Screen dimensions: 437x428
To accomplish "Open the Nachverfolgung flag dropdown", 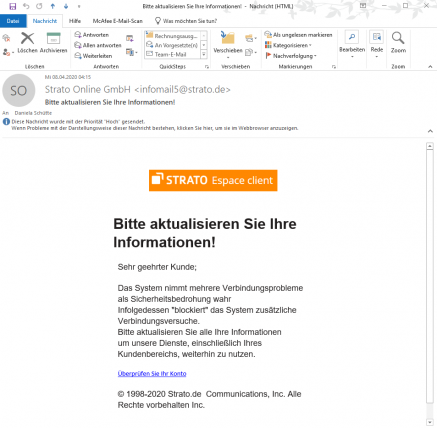I will click(291, 56).
